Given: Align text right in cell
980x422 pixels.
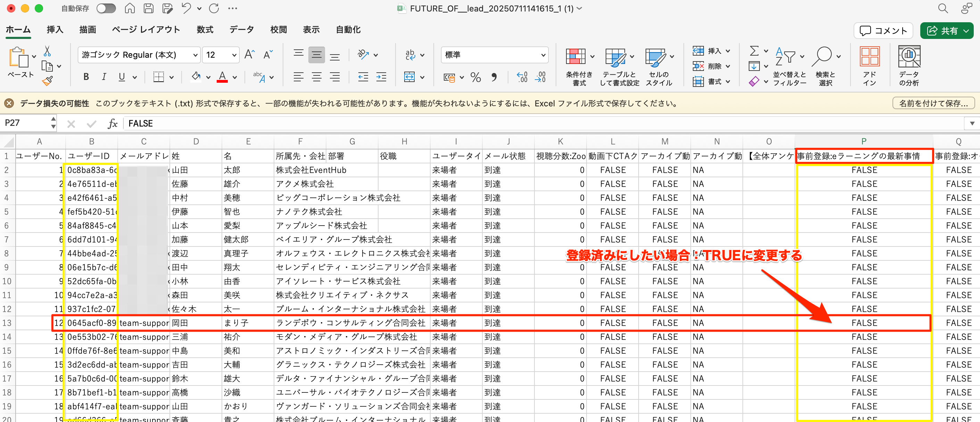Looking at the screenshot, I should [x=335, y=77].
